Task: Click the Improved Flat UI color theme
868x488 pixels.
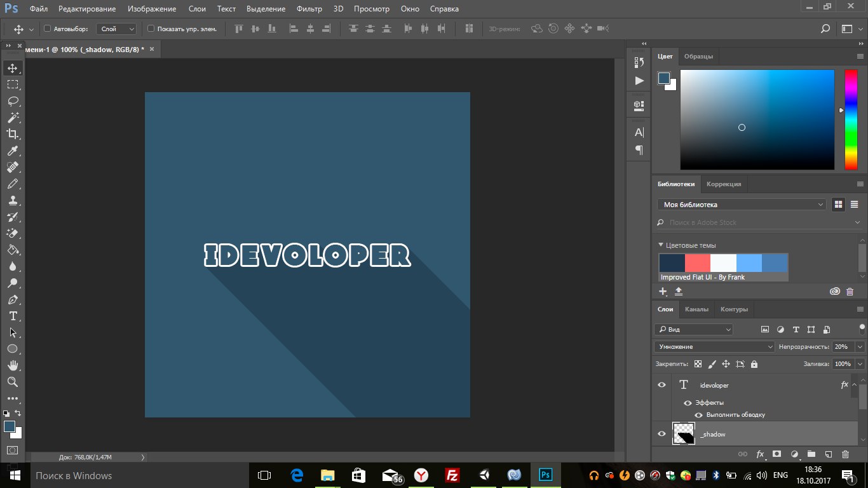Action: [x=723, y=267]
